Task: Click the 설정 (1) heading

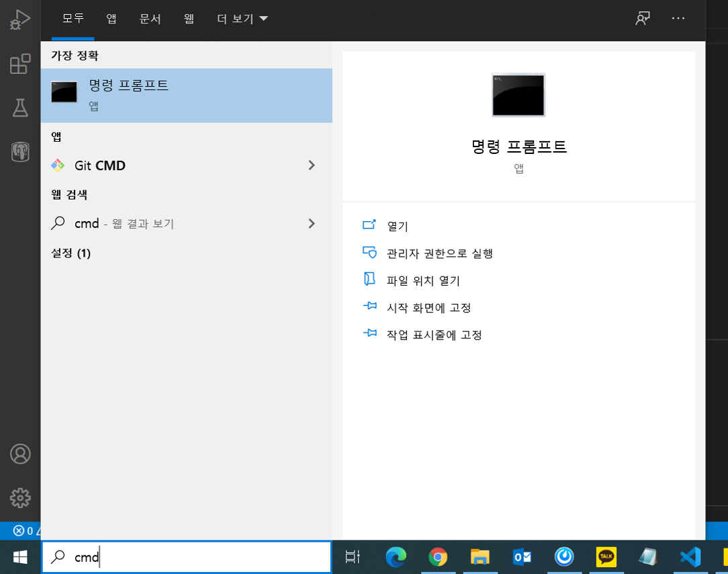Action: pos(71,253)
